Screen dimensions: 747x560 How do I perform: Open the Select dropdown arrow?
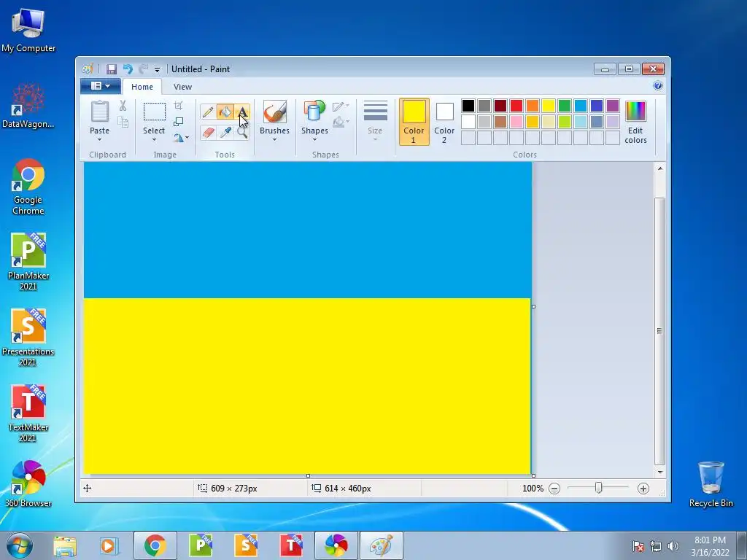154,139
